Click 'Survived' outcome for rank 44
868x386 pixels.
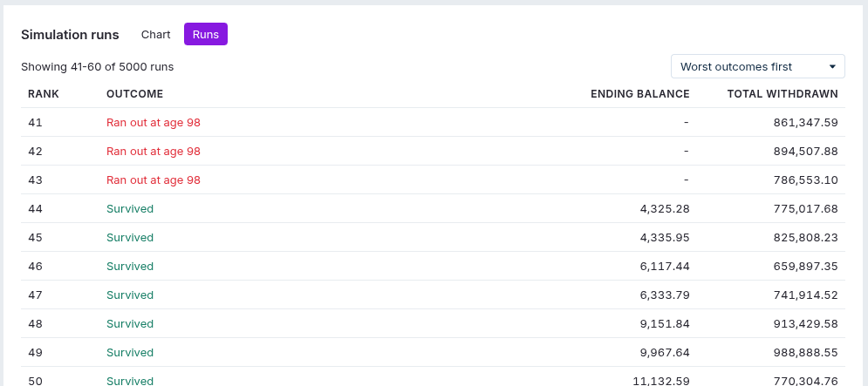click(130, 208)
